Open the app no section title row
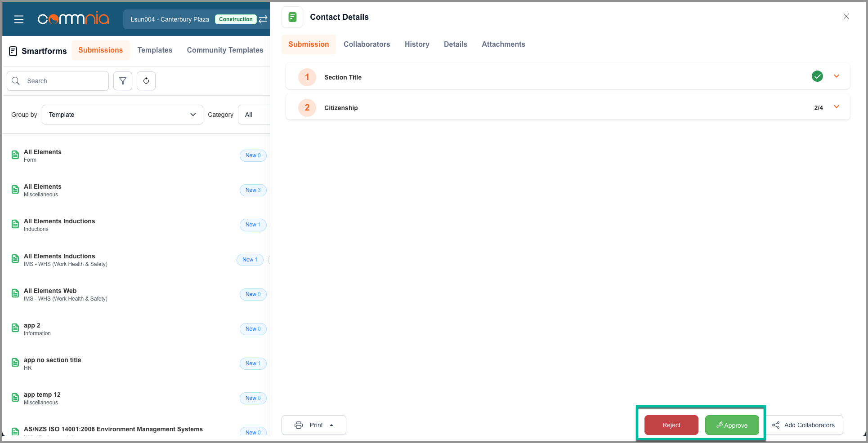Viewport: 868px width, 443px height. pos(136,363)
